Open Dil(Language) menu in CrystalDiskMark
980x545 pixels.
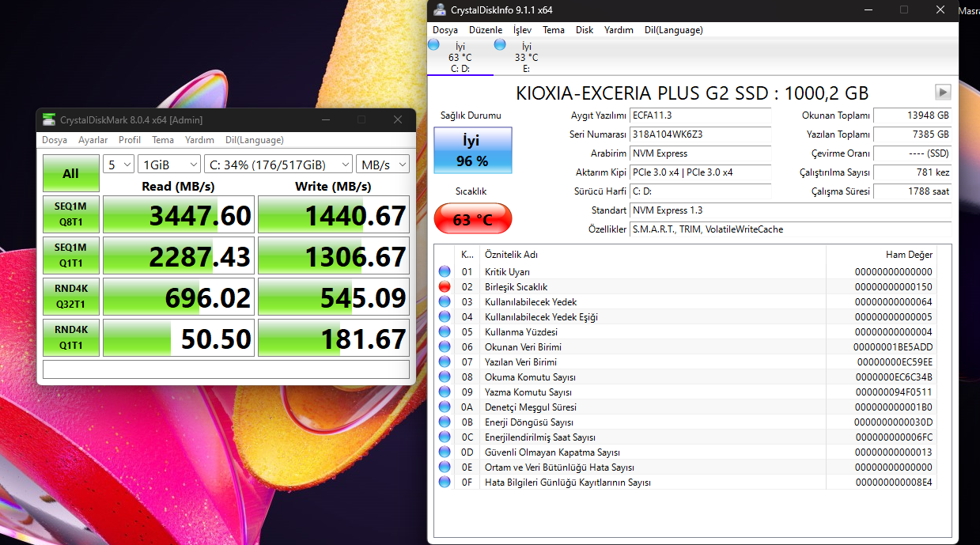pyautogui.click(x=255, y=140)
